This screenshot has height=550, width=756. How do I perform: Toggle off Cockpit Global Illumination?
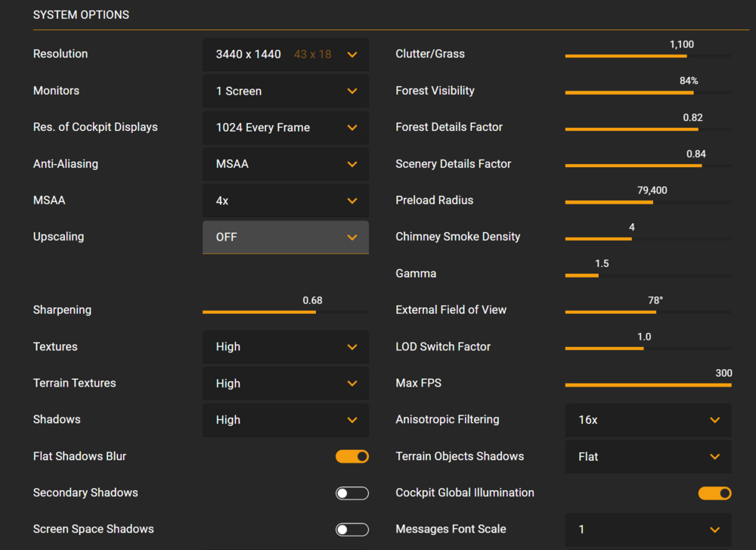[714, 493]
